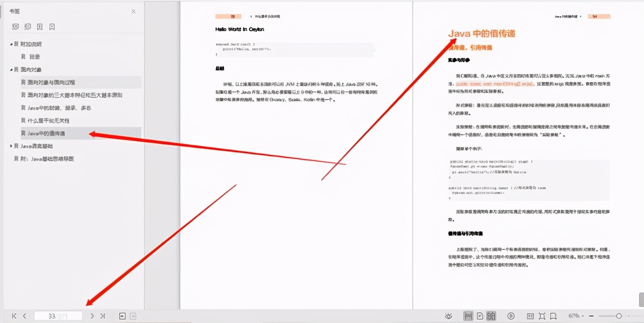644x323 pixels.
Task: Select the first bookmark panel toolbar icon
Action: tap(16, 26)
